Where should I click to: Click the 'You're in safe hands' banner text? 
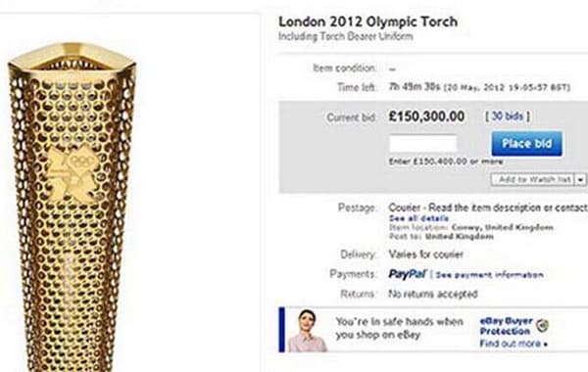click(x=400, y=328)
